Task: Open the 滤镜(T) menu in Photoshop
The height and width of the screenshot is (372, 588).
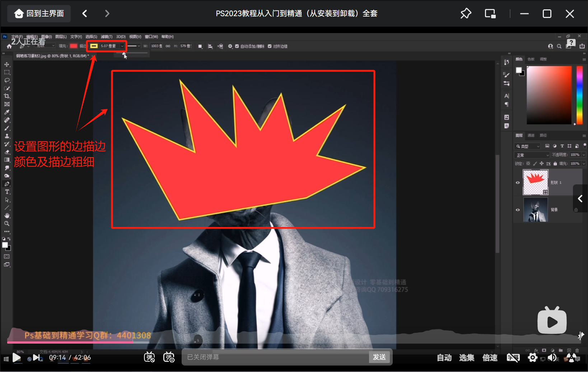Action: tap(106, 37)
